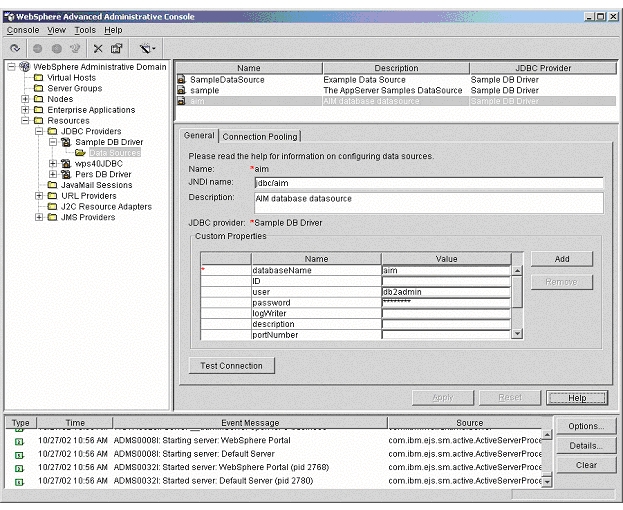Viewport: 623px width, 510px height.
Task: Click the Server Groups folder icon
Action: 39,88
